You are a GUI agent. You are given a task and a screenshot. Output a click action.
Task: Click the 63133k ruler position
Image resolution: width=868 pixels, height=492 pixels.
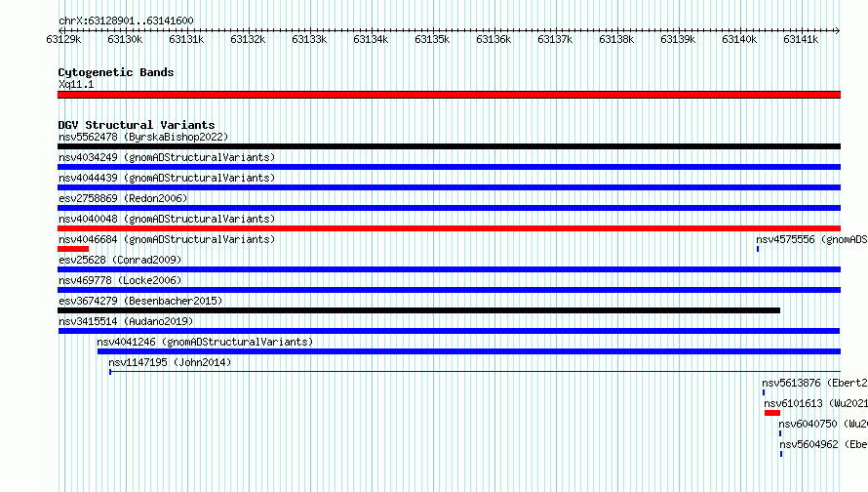pyautogui.click(x=309, y=39)
